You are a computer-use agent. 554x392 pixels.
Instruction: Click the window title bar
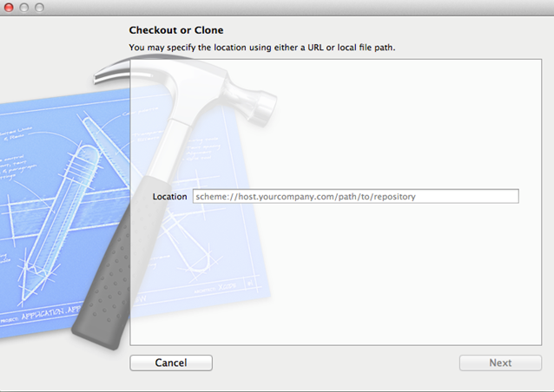[277, 8]
